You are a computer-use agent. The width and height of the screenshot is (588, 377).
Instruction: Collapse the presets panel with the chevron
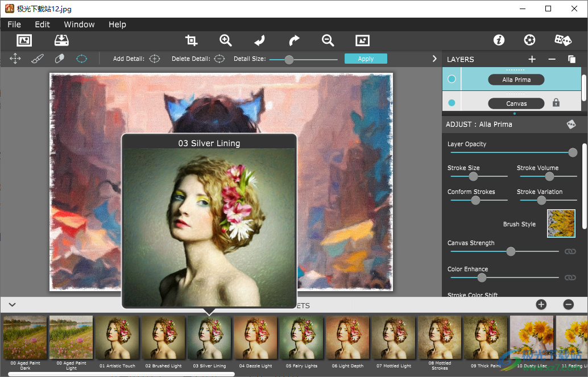(11, 305)
